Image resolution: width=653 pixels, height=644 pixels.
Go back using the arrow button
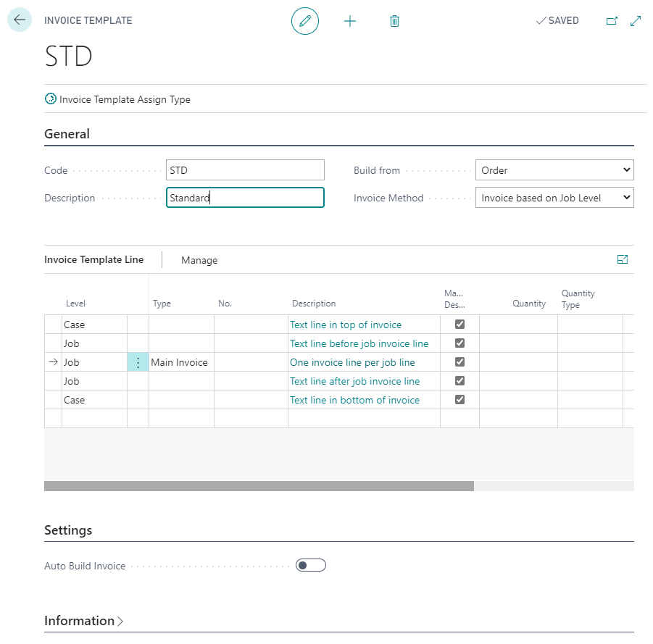(20, 20)
